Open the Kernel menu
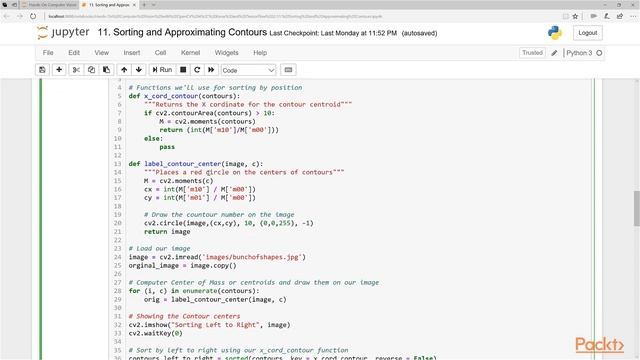The height and width of the screenshot is (360, 640). (x=191, y=53)
